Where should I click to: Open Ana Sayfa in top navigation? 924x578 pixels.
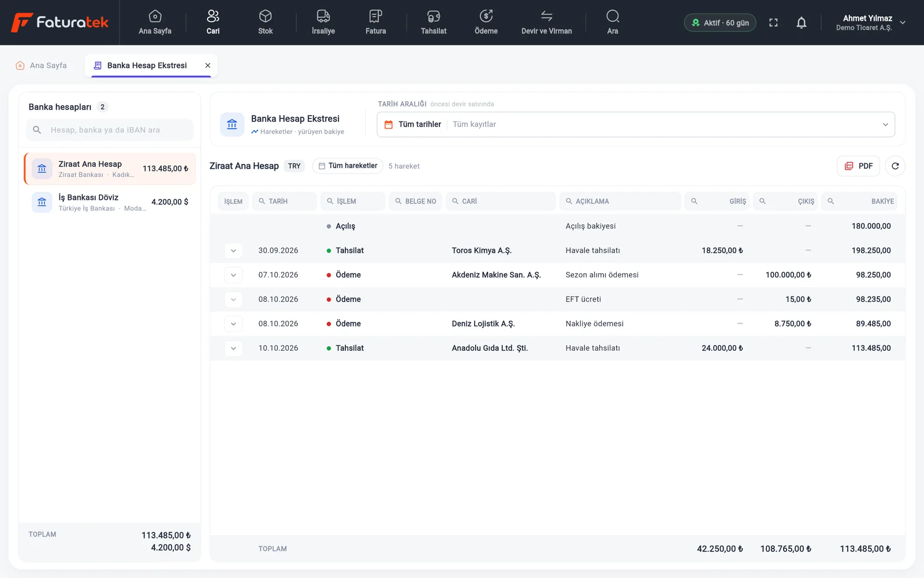pyautogui.click(x=155, y=23)
